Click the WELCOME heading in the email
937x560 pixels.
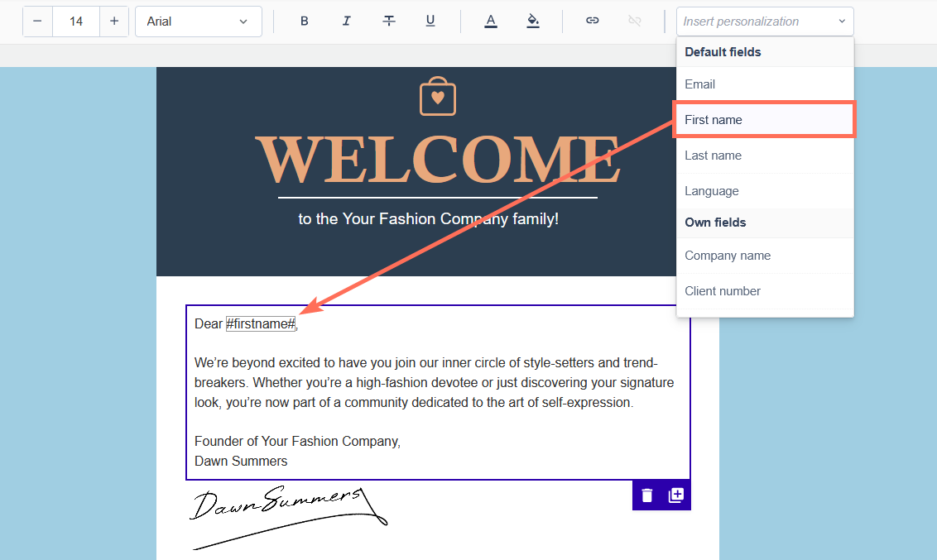438,160
